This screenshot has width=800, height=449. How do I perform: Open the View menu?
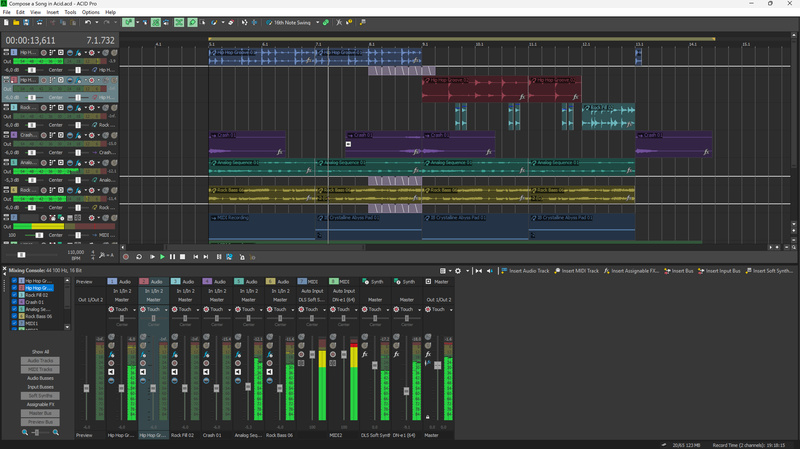pyautogui.click(x=36, y=12)
